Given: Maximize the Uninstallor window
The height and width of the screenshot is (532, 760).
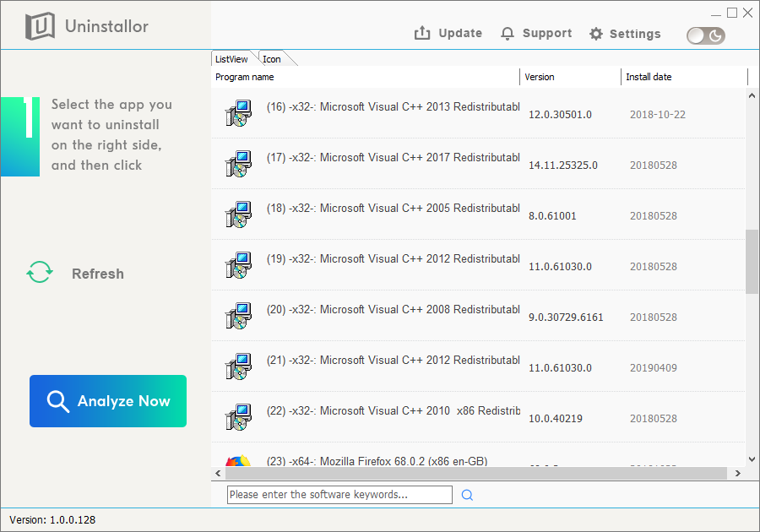Looking at the screenshot, I should [732, 13].
